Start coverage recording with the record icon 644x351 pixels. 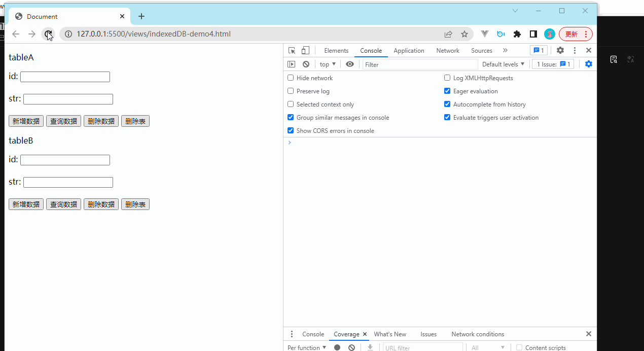click(x=337, y=347)
